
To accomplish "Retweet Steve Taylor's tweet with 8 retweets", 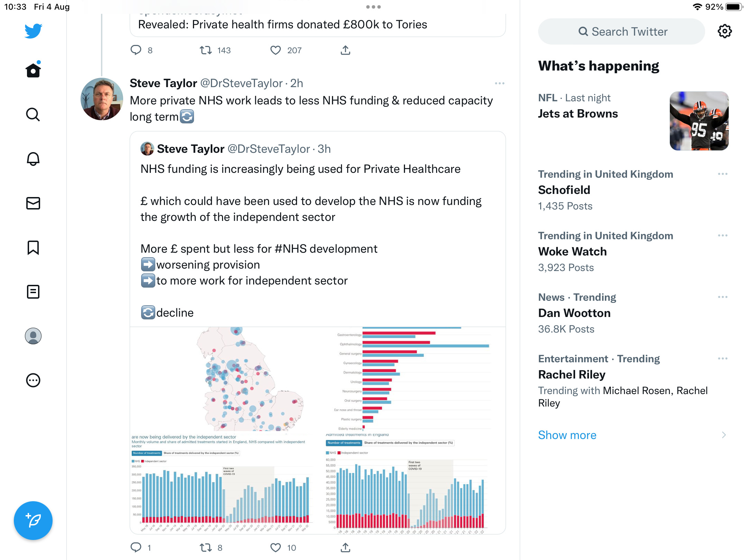I will (x=206, y=547).
